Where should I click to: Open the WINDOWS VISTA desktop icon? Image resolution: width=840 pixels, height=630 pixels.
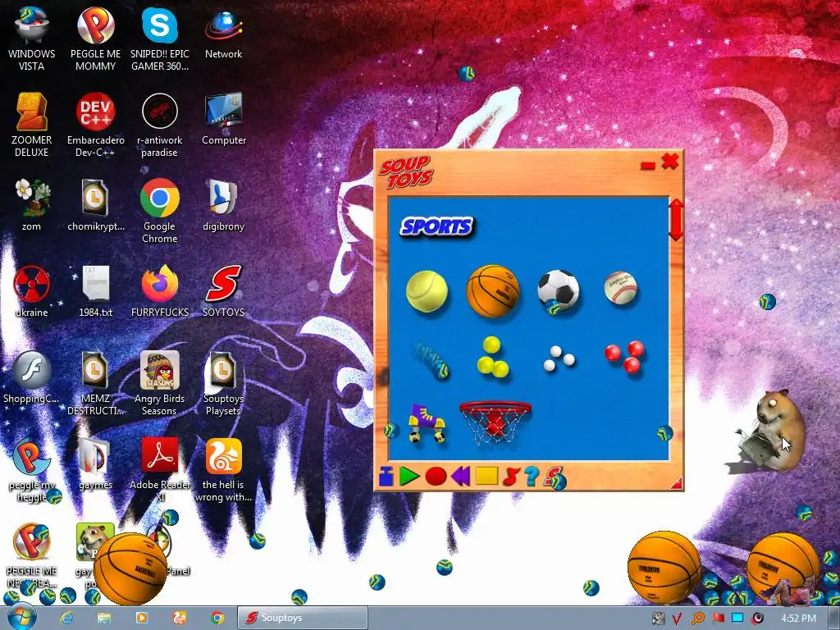[x=32, y=39]
